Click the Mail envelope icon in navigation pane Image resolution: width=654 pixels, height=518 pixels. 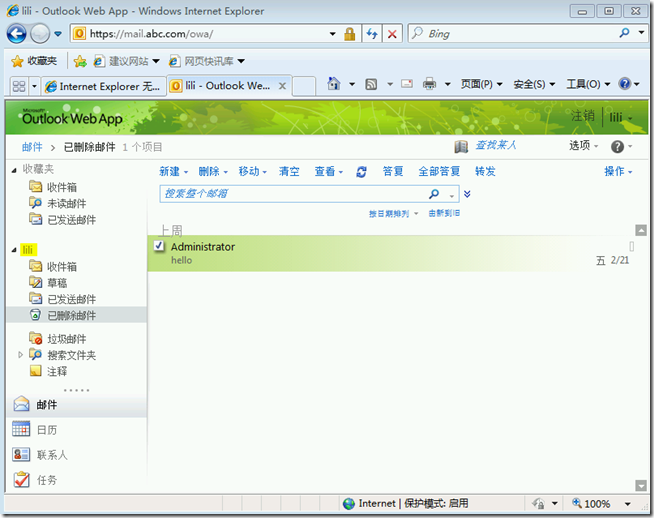[21, 404]
